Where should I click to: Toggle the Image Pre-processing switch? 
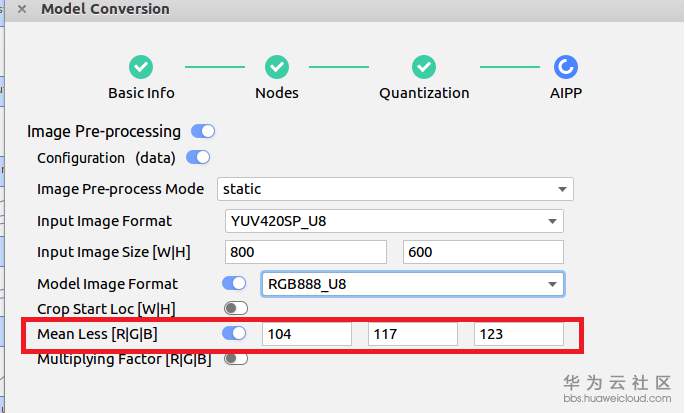pyautogui.click(x=203, y=131)
